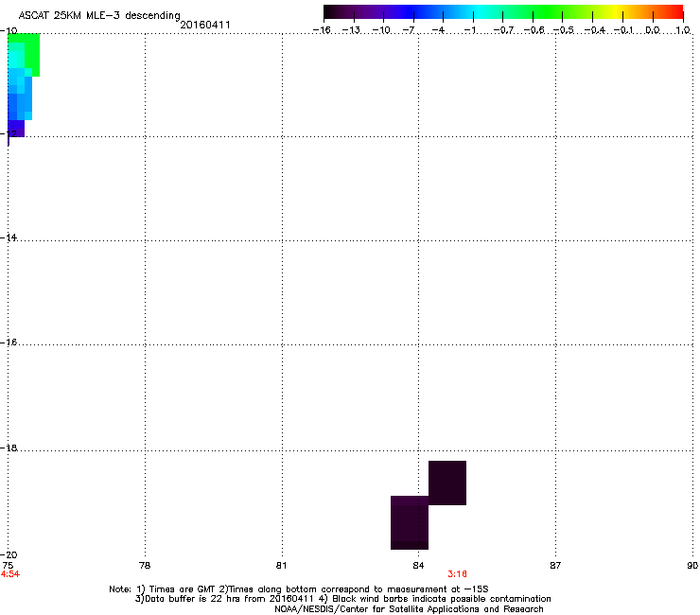Click the latitude axis label '-14'
Image resolution: width=700 pixels, height=615 pixels.
9,237
